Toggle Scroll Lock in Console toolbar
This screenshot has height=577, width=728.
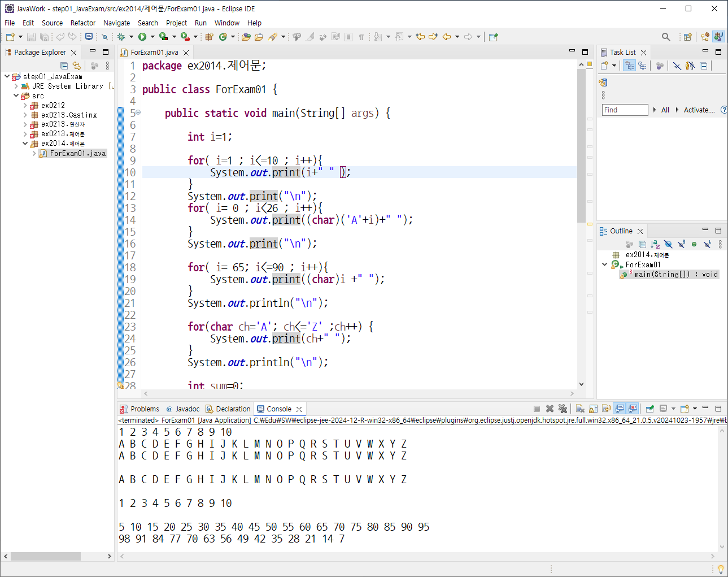[x=593, y=409]
